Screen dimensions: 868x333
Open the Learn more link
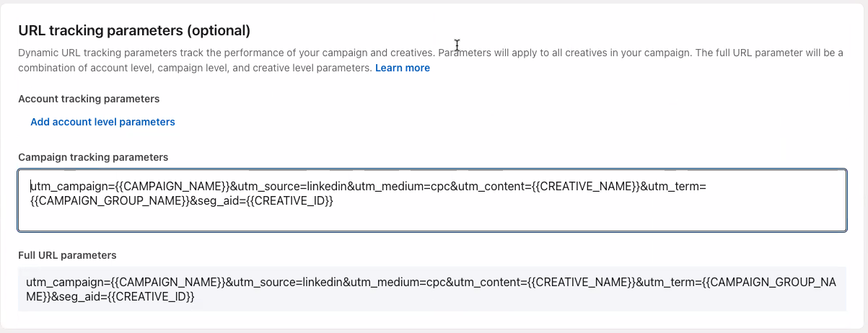pos(402,68)
